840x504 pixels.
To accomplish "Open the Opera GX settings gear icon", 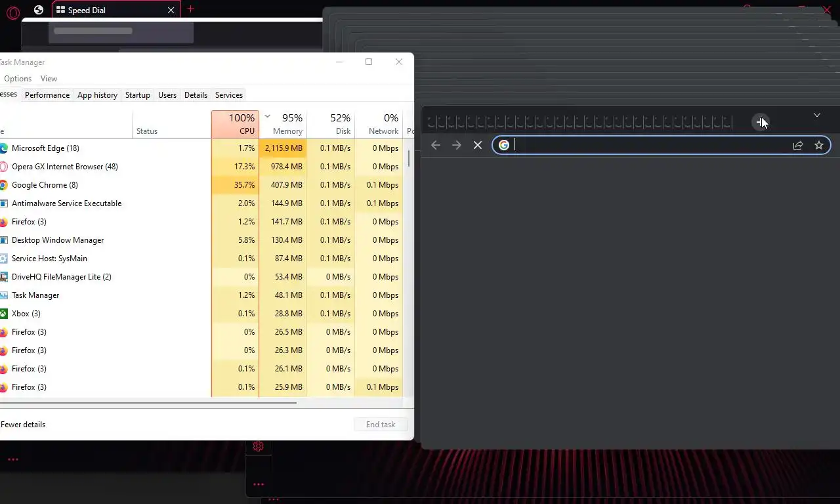I will [x=258, y=446].
